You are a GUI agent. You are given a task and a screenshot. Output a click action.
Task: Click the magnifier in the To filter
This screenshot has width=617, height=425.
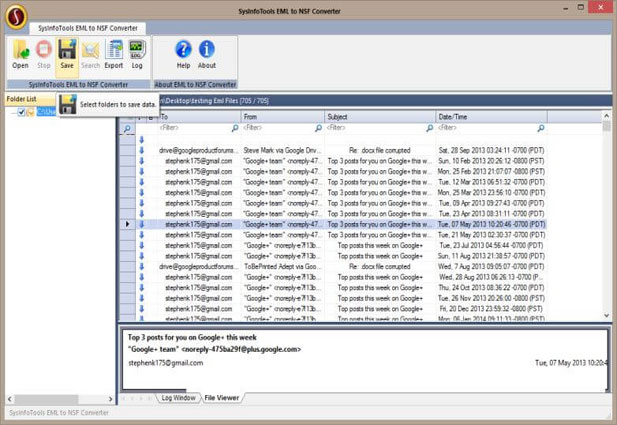pos(235,128)
